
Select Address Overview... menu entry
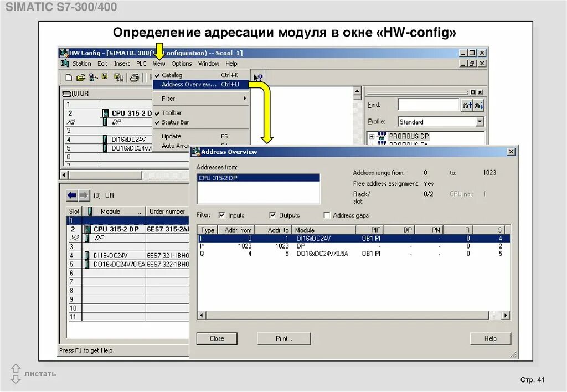200,84
